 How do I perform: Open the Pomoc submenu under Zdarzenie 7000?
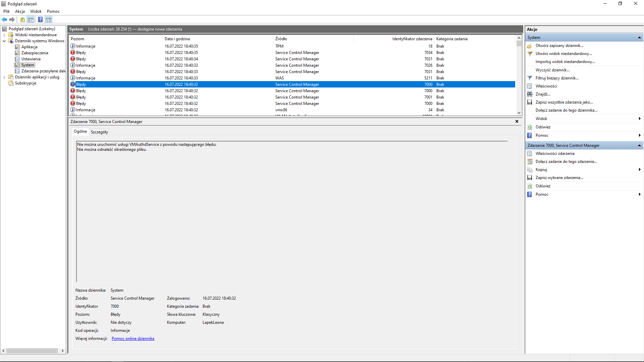pyautogui.click(x=640, y=194)
